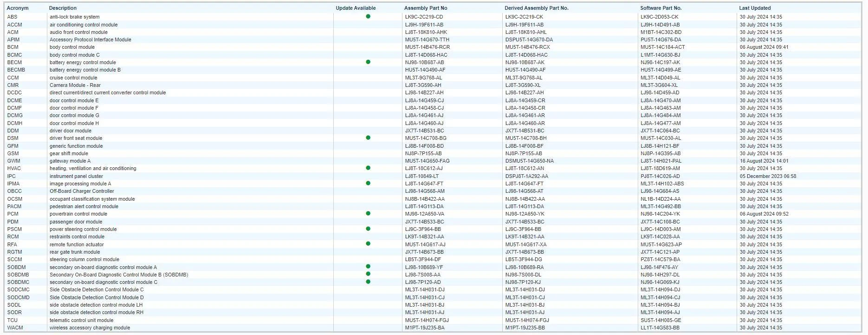Viewport: 868px width, 335px height.
Task: Click derived part 'LJ8A-14G458-CR'
Action: point(525,108)
